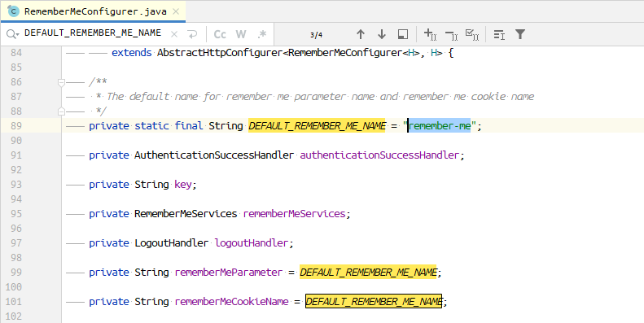Toggle Regex (.*) search option
This screenshot has height=323, width=644.
pyautogui.click(x=262, y=34)
